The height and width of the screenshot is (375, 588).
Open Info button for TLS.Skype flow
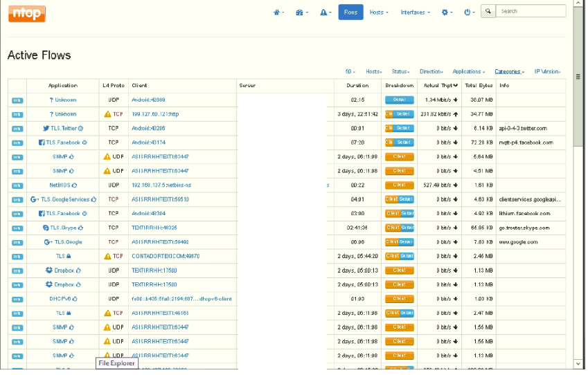pos(17,228)
